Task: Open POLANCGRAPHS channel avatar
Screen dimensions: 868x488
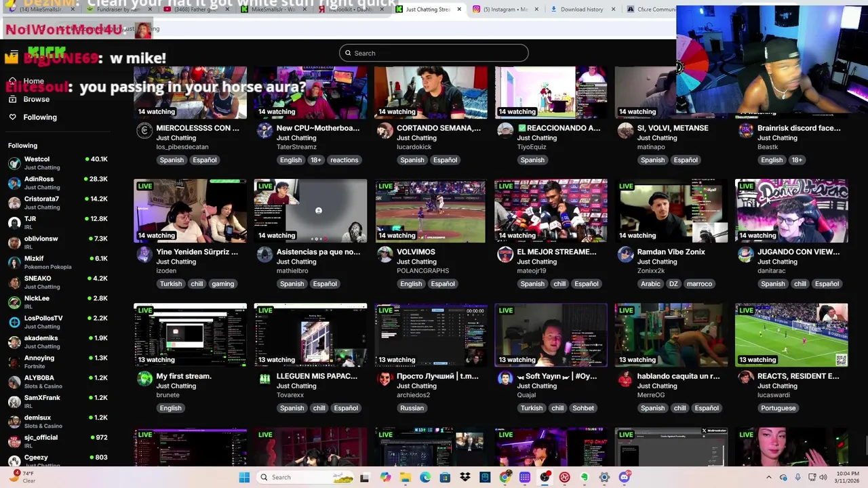Action: click(385, 255)
